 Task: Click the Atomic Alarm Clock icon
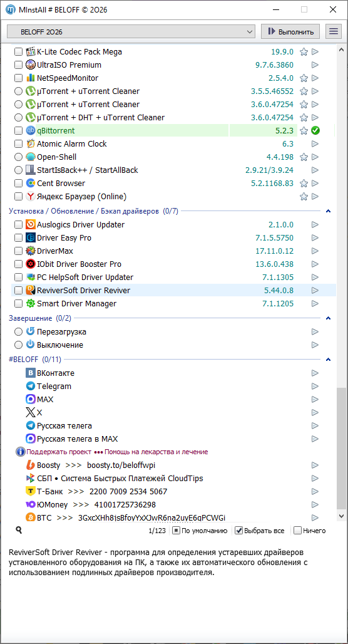pos(31,143)
